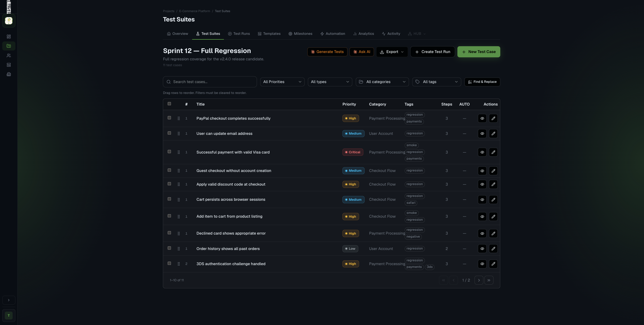Open the dashboard grid icon in sidebar
The width and height of the screenshot is (644, 325).
coord(9,37)
